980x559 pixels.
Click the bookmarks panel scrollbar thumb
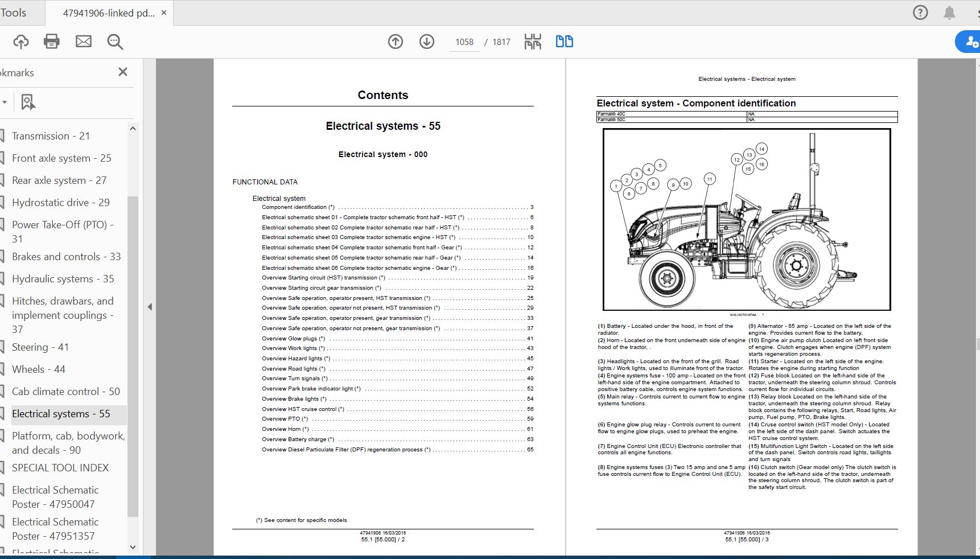click(x=133, y=356)
